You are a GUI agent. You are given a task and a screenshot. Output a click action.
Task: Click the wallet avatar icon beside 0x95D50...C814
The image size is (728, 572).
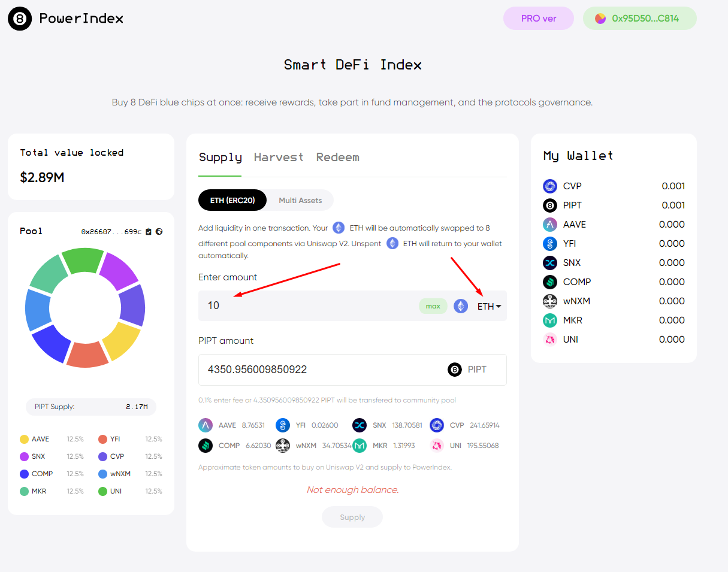[x=600, y=19]
